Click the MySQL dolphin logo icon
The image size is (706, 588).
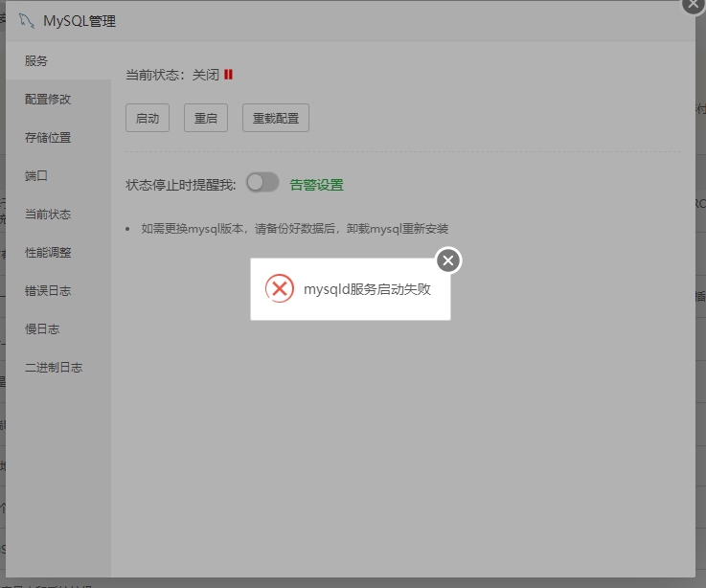pos(27,21)
